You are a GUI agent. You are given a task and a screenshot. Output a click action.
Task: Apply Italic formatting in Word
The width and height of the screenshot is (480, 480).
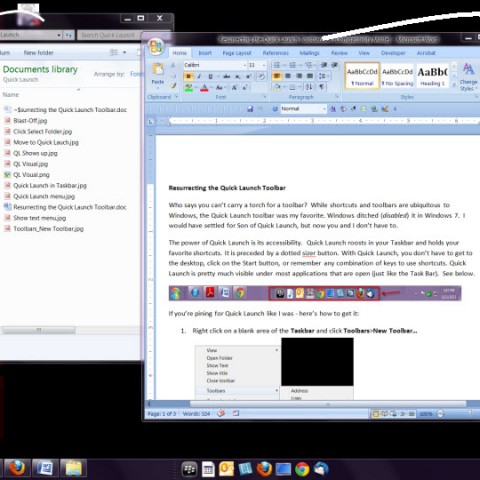199,76
